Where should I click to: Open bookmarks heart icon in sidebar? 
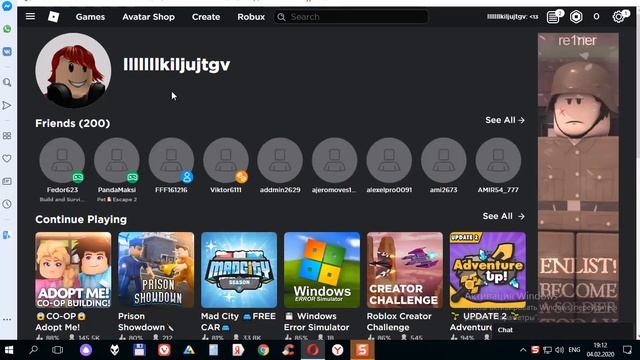7,158
